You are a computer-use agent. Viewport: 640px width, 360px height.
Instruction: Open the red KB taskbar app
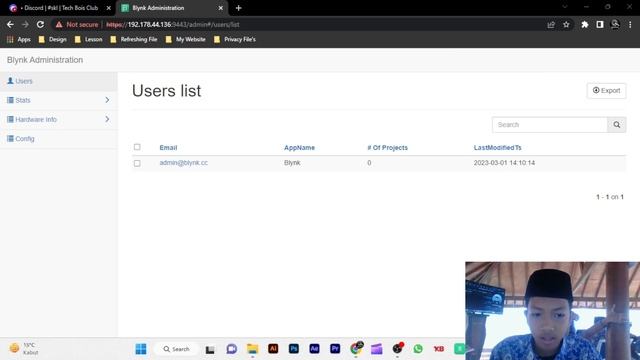click(x=439, y=349)
